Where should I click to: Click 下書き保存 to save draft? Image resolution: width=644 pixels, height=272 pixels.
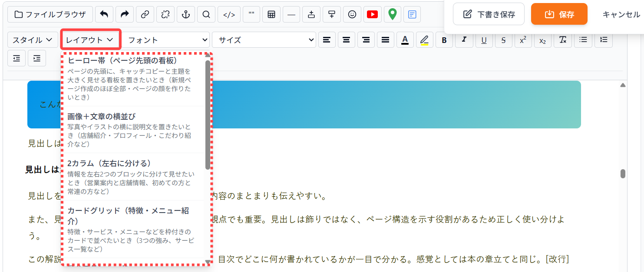pyautogui.click(x=489, y=14)
